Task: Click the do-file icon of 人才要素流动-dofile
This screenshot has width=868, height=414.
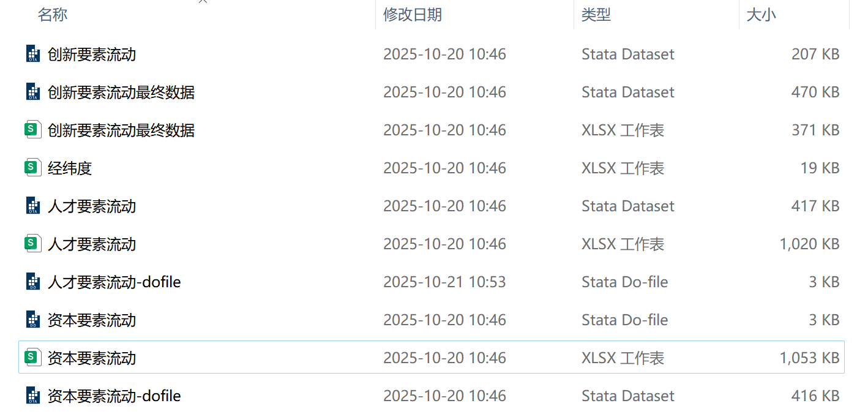Action: [x=33, y=282]
